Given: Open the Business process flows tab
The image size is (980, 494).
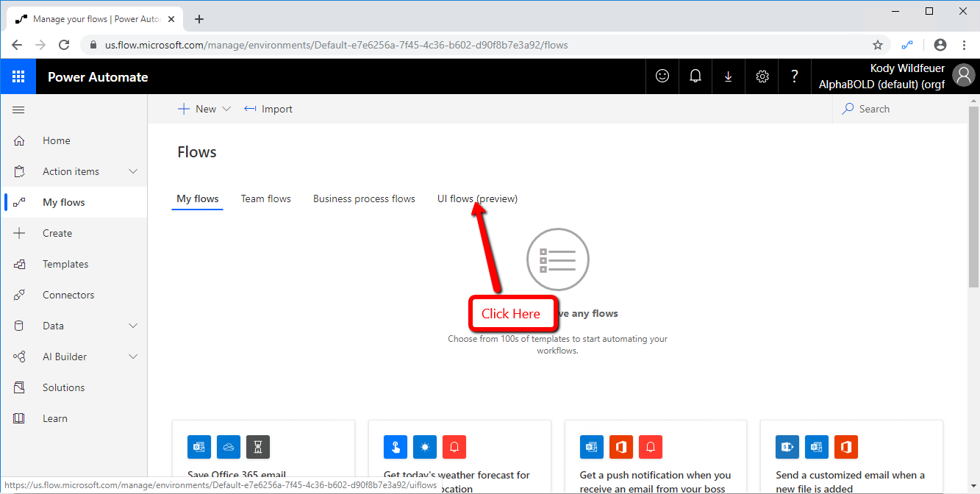Looking at the screenshot, I should (364, 198).
